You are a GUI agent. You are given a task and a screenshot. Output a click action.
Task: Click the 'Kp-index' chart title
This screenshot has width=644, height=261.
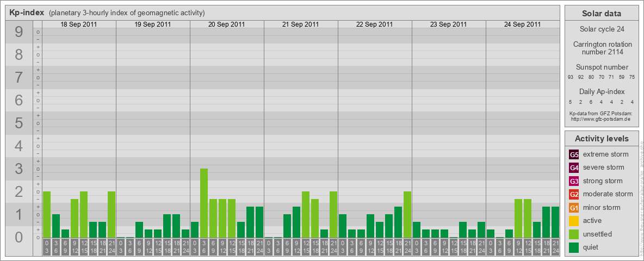click(27, 13)
